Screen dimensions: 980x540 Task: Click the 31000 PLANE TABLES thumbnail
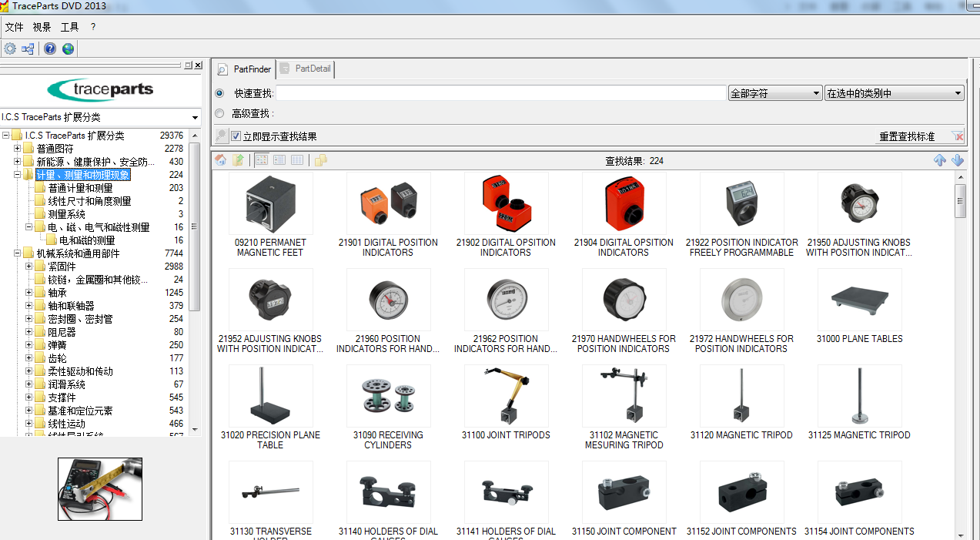pyautogui.click(x=859, y=300)
